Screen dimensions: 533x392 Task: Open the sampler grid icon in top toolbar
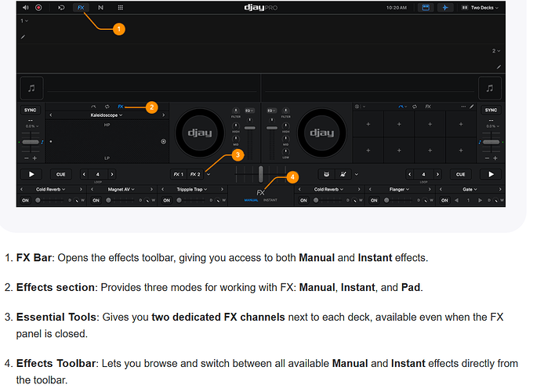121,8
